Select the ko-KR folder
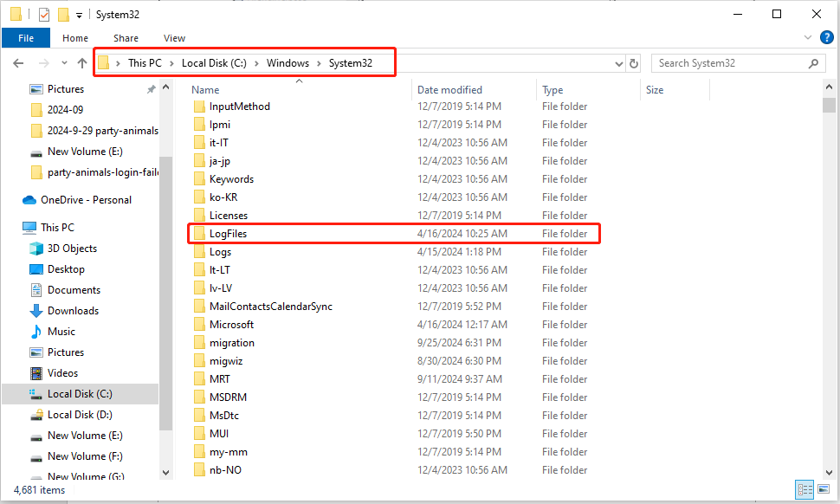Image resolution: width=840 pixels, height=504 pixels. click(x=223, y=197)
